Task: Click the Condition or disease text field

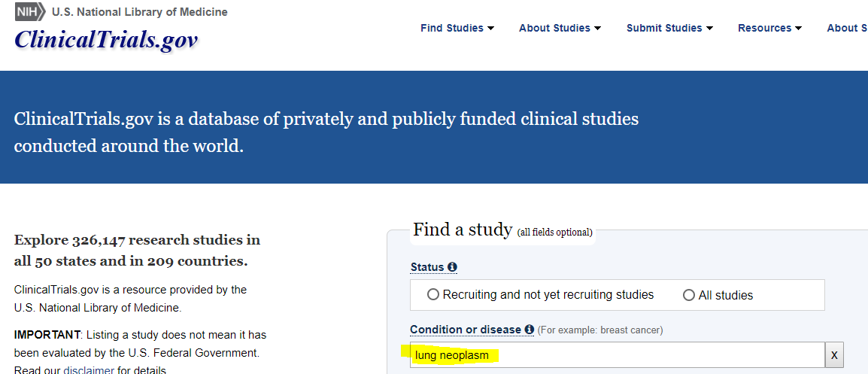Action: coord(618,355)
